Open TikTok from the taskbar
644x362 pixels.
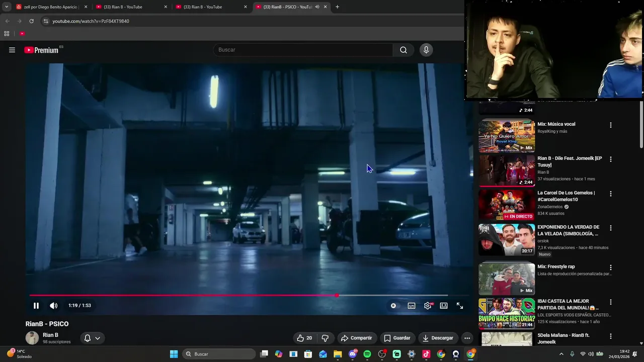[426, 354]
